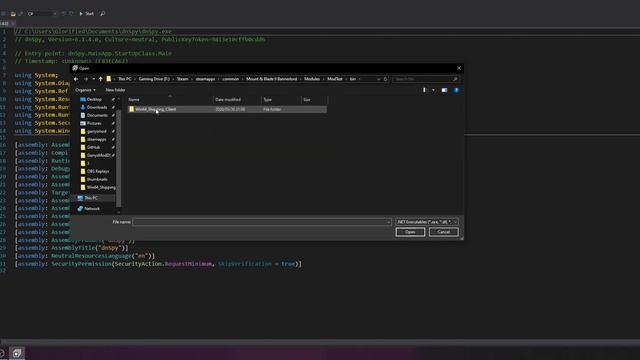Open the C# language dropdown in dnSpy toolbar
Viewport: 640px width, 360px height.
point(42,14)
